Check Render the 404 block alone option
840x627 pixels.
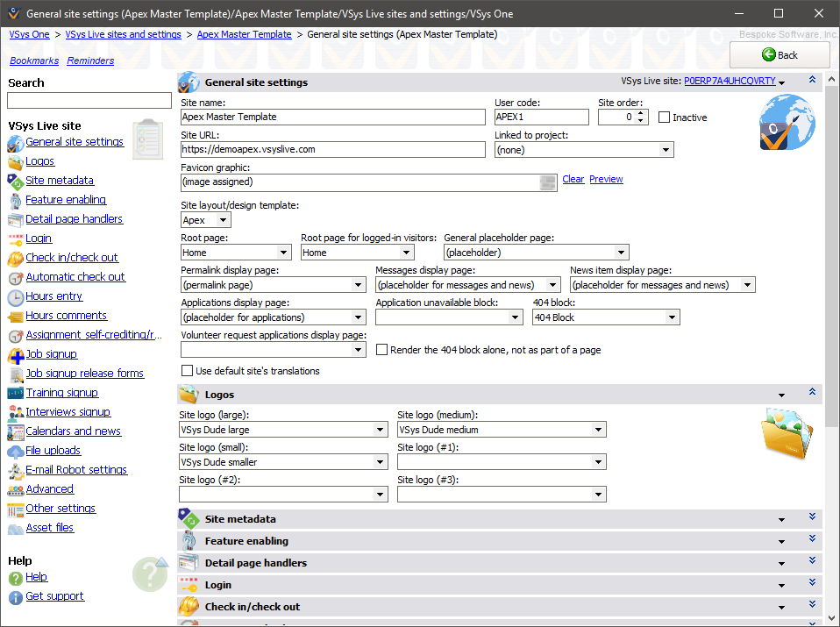(382, 350)
